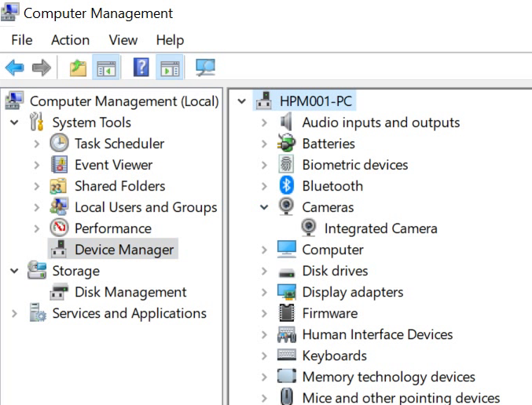Click the Mice and other pointing devices icon

pos(287,396)
